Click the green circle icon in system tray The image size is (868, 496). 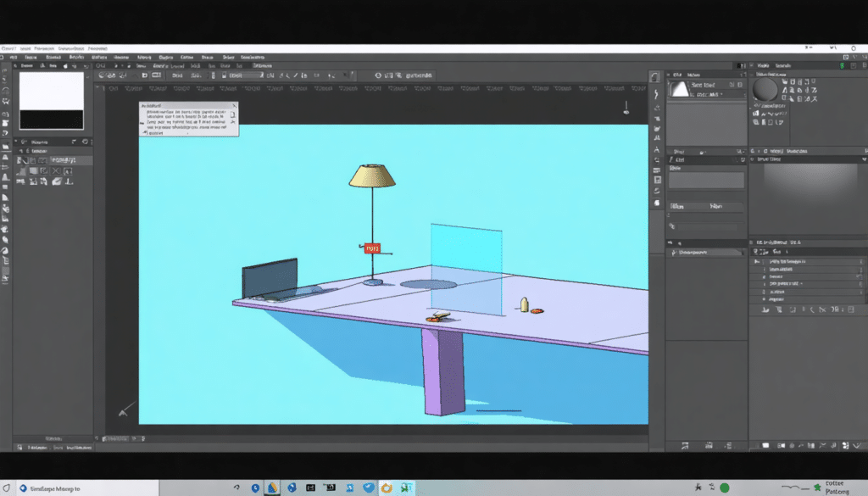724,488
